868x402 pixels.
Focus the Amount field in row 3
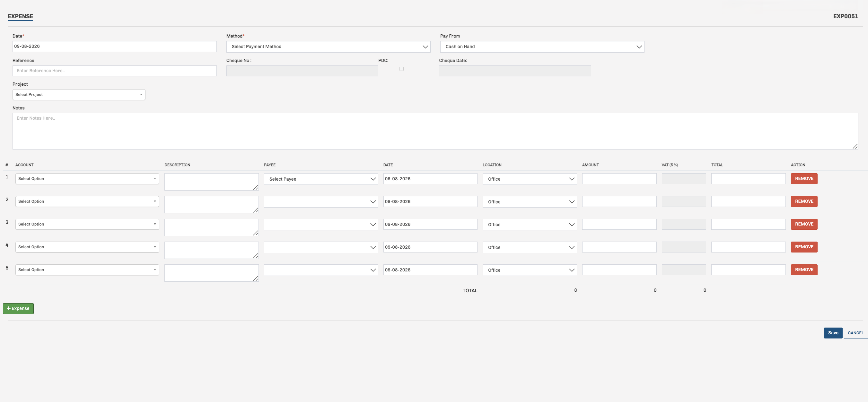pyautogui.click(x=619, y=224)
